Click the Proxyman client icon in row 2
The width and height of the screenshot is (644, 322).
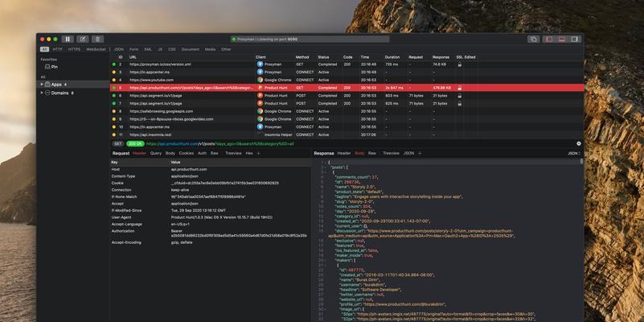coord(260,64)
